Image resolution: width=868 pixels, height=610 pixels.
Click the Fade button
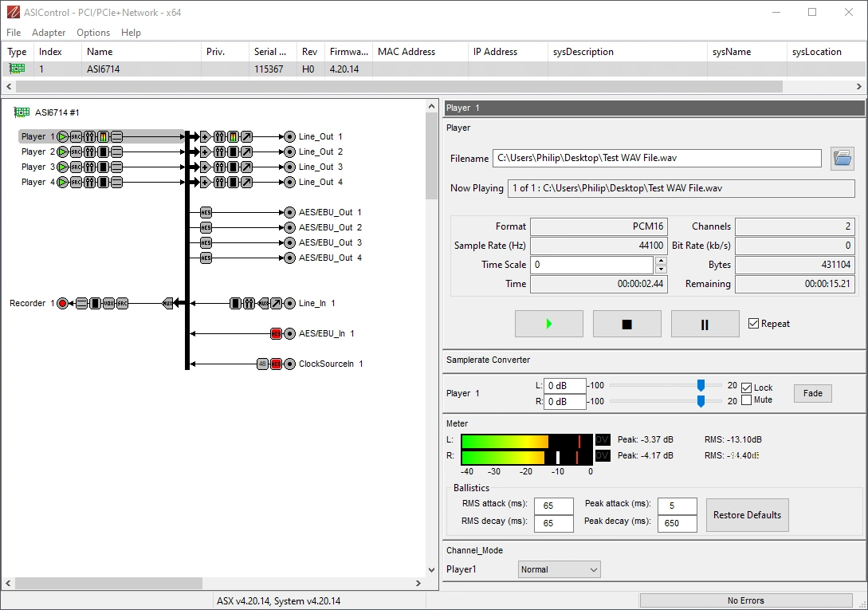pyautogui.click(x=813, y=393)
